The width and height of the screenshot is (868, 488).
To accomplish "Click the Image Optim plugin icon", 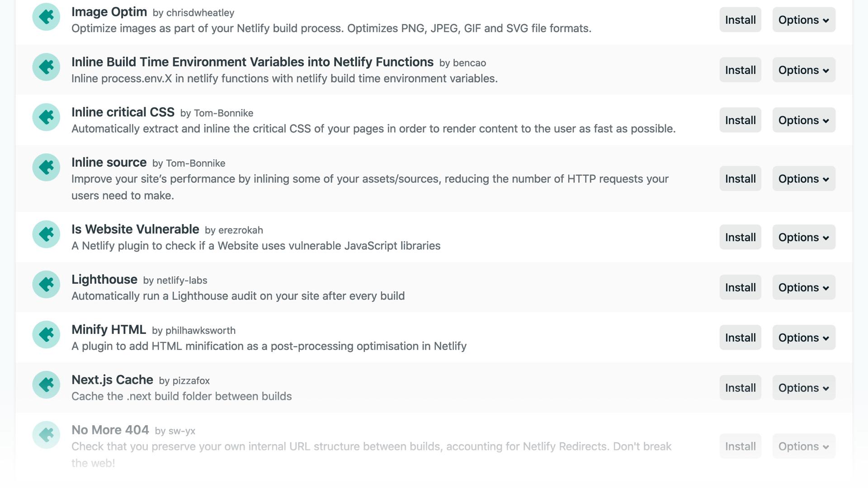I will coord(45,16).
